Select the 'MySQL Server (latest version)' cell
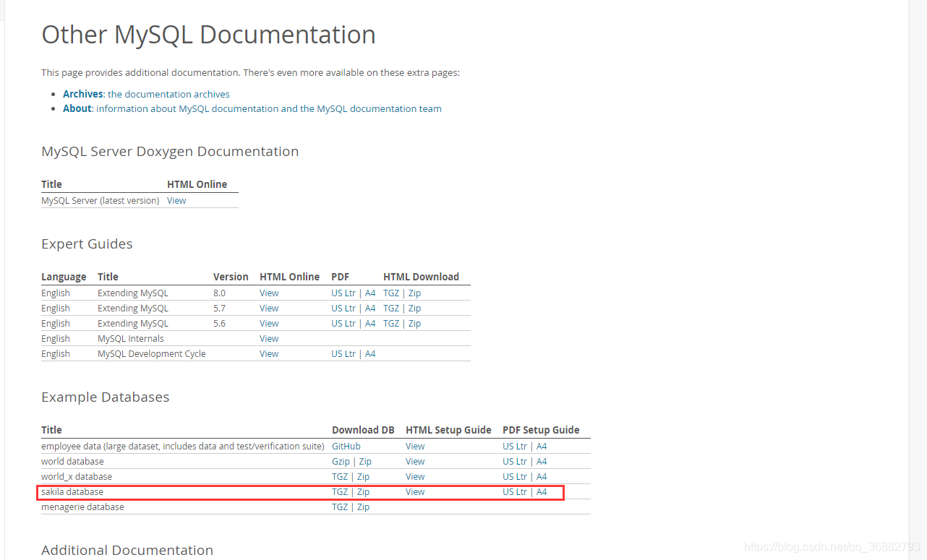The width and height of the screenshot is (927, 560). coord(100,201)
